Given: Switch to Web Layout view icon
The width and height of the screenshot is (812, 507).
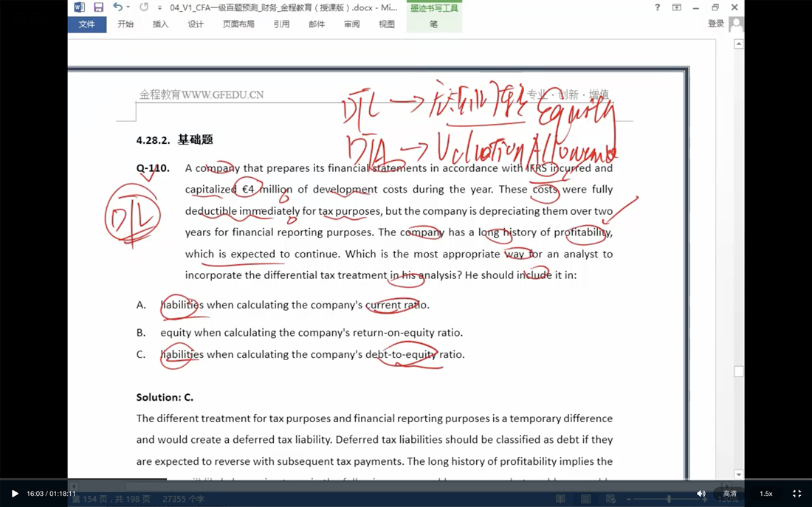Looking at the screenshot, I should click(x=611, y=499).
